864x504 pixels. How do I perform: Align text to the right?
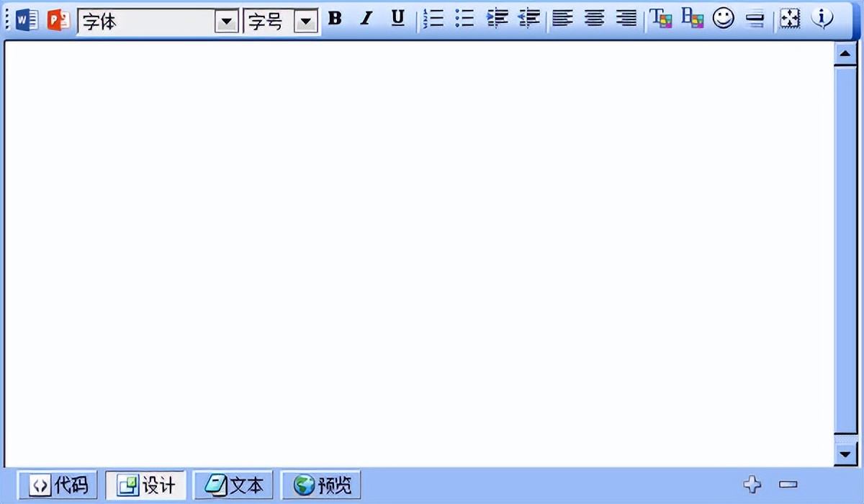pos(626,19)
